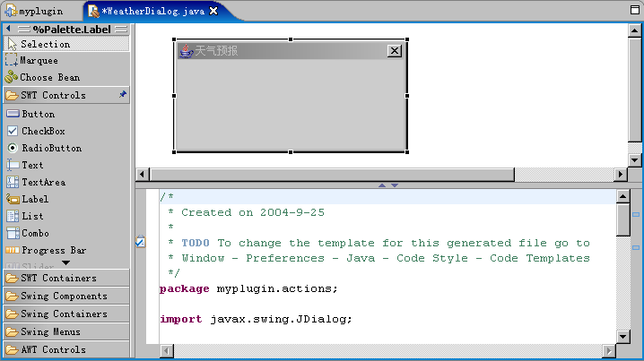Click the lower overview ruler marker
Viewport: 644px width, 361px height.
pos(636,248)
